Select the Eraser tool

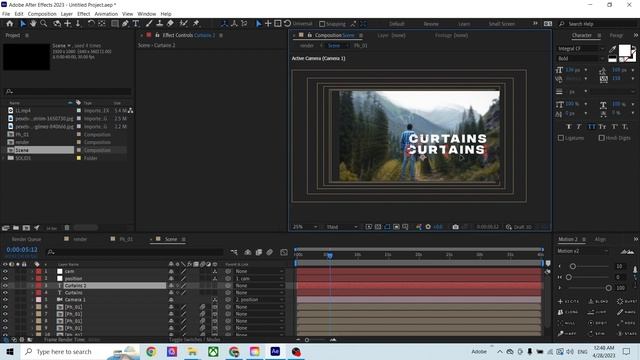point(170,24)
